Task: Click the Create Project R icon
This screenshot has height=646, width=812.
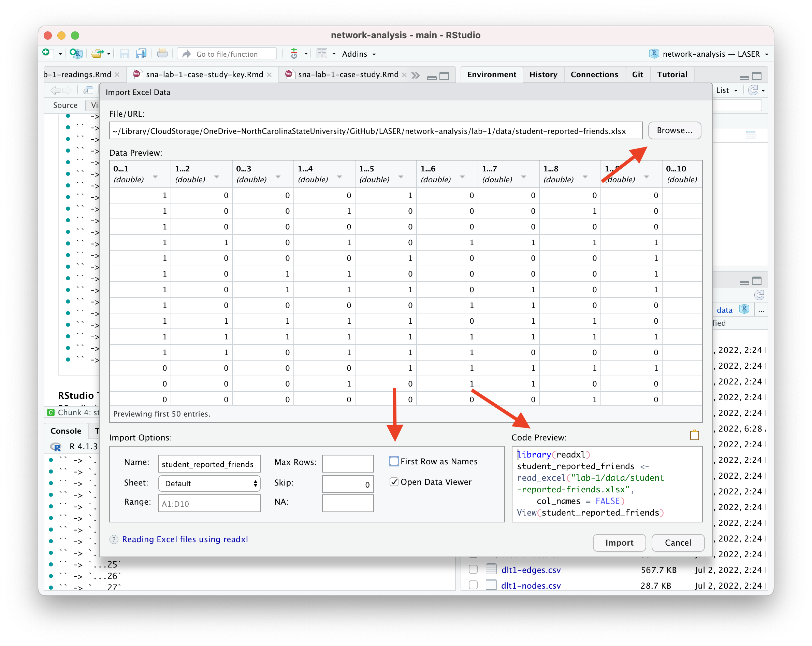Action: pyautogui.click(x=76, y=54)
